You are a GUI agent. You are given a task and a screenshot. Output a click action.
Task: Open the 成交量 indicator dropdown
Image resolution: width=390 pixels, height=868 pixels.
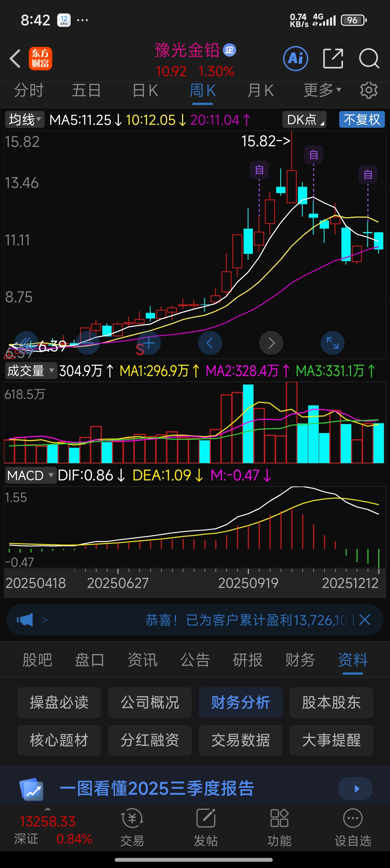coord(31,371)
